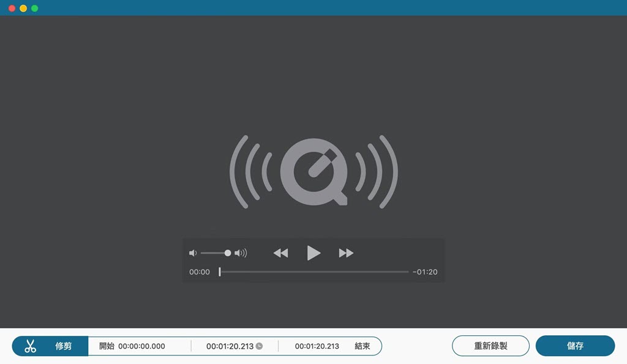Click the 開始 label
This screenshot has width=627, height=364.
click(x=107, y=346)
